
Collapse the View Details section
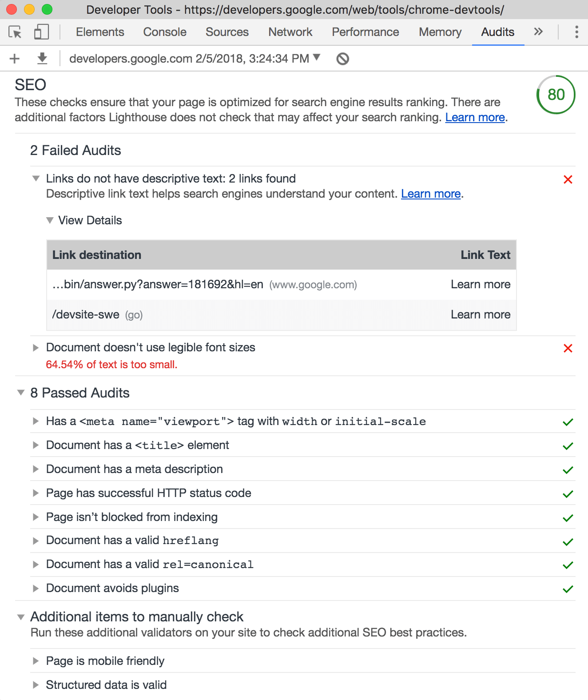coord(84,220)
